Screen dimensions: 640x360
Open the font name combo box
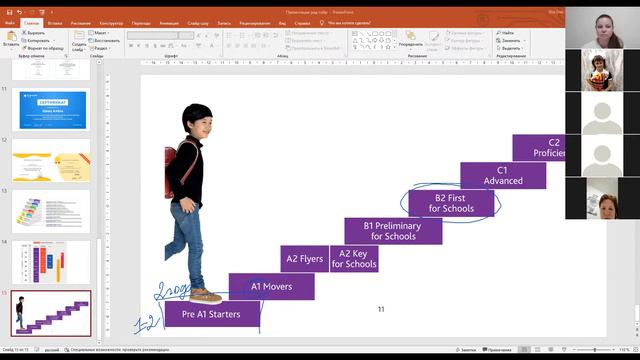click(x=153, y=36)
